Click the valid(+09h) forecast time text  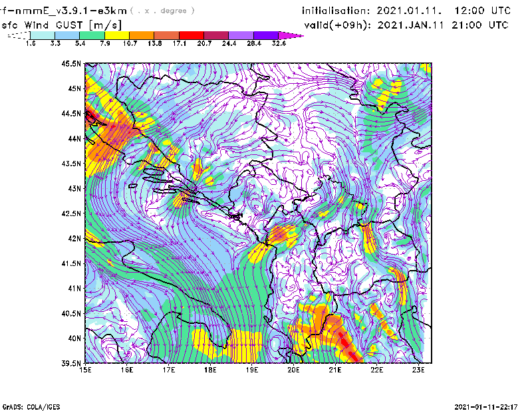(x=406, y=25)
